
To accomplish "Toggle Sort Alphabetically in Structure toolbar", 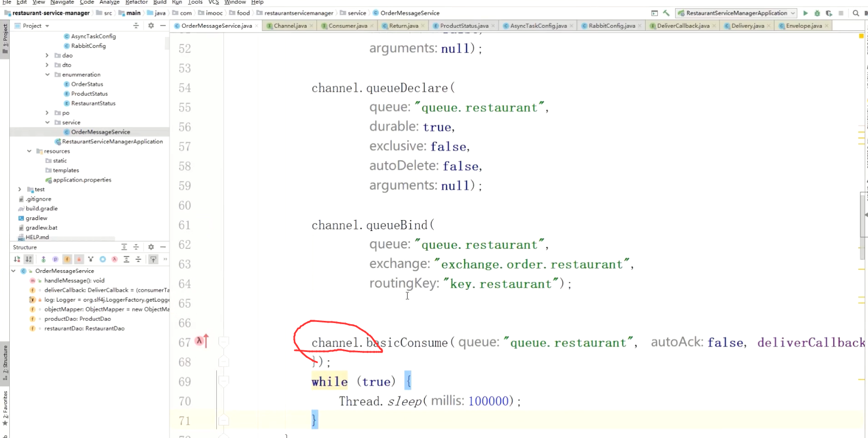I will click(x=28, y=259).
